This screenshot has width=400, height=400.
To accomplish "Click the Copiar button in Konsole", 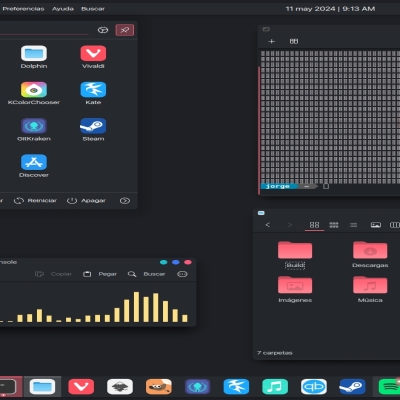I will click(53, 274).
